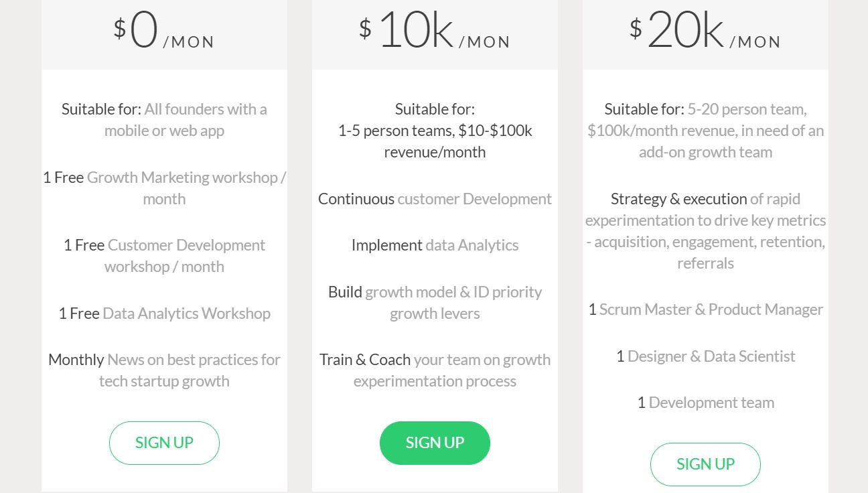Click SIGN UP under the $20k plan
This screenshot has width=868, height=493.
705,464
